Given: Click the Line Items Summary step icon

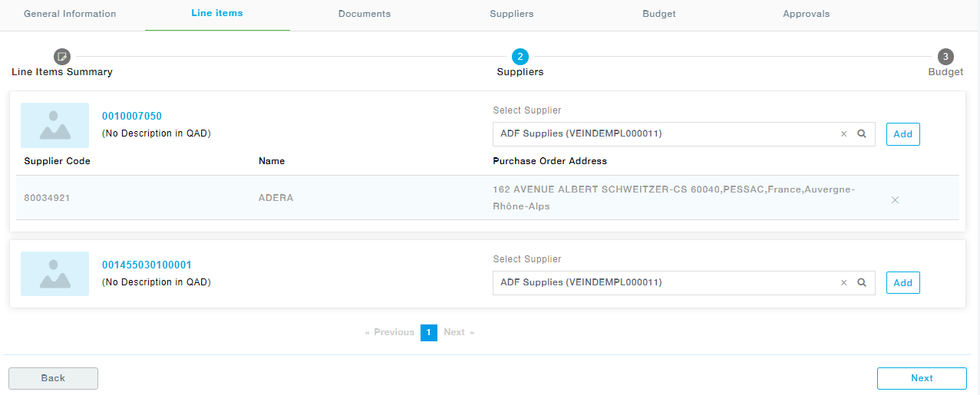Looking at the screenshot, I should tap(61, 57).
